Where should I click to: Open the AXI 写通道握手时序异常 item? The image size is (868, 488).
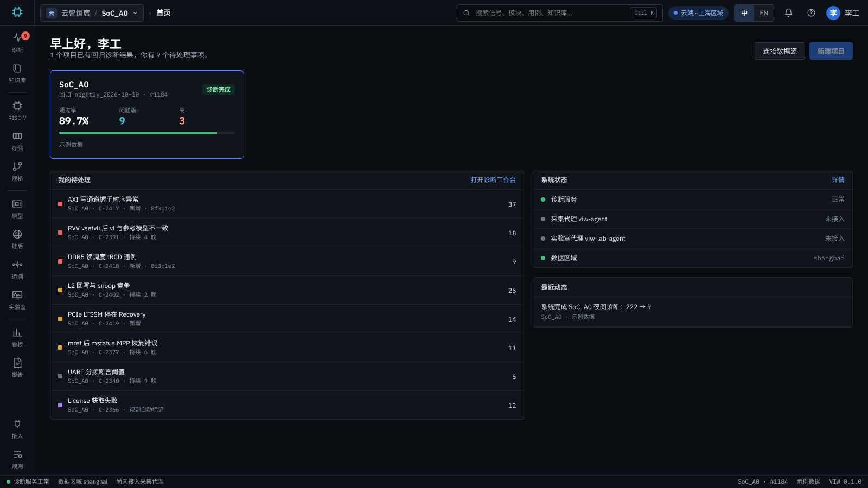point(287,204)
